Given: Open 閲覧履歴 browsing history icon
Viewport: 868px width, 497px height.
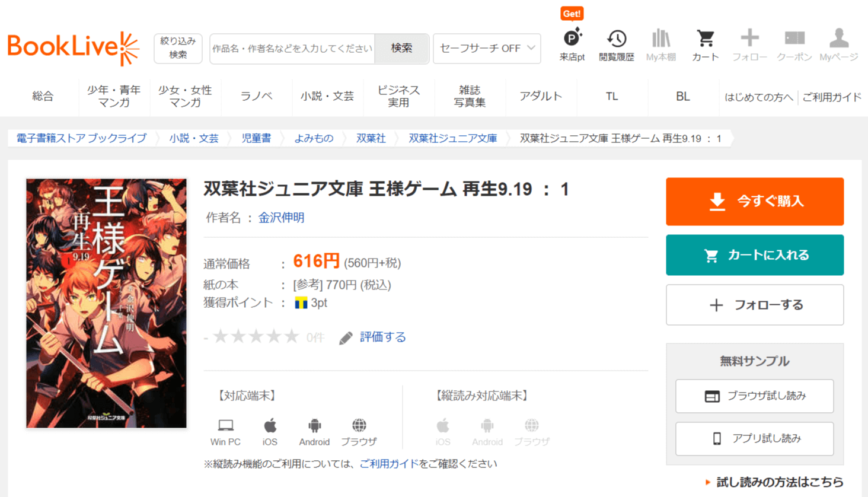Looking at the screenshot, I should pos(617,44).
